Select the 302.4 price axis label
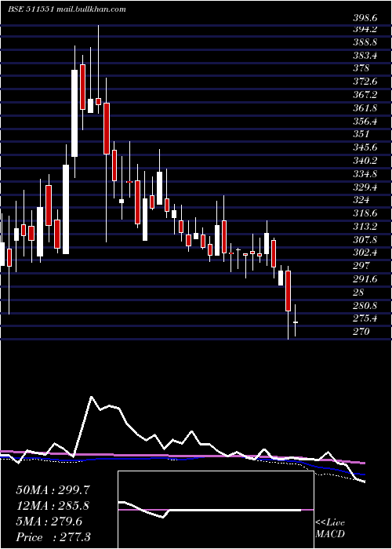Image resolution: width=392 pixels, height=549 pixels. [x=365, y=253]
